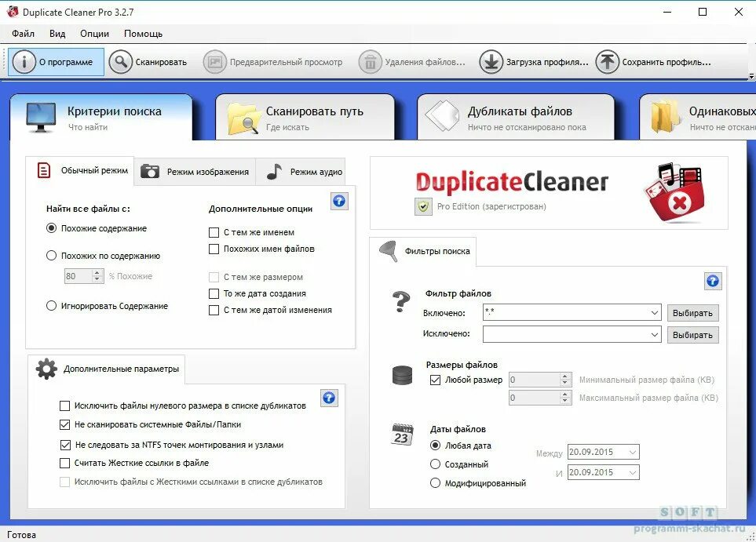Click Загрузка профиля download arrow icon

click(491, 62)
